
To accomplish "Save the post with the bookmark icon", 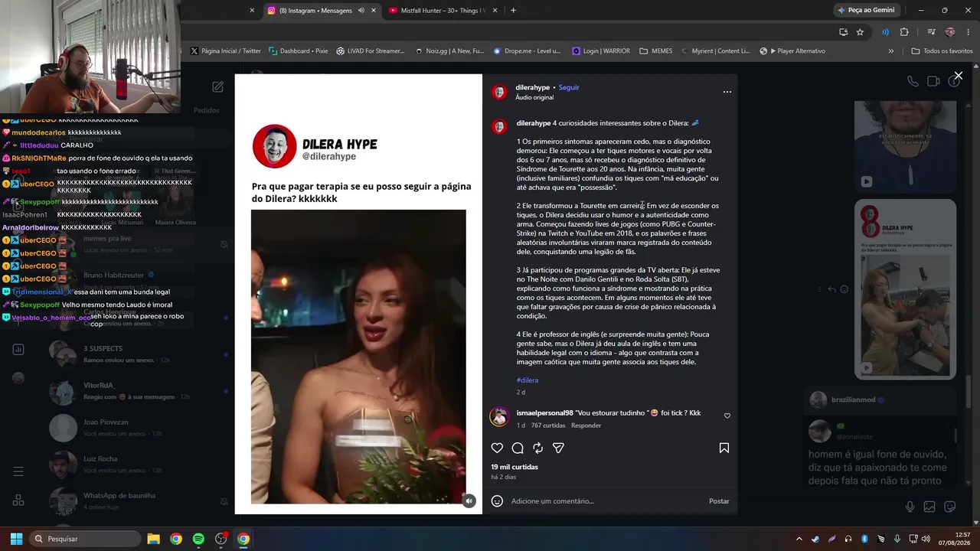I will coord(724,448).
